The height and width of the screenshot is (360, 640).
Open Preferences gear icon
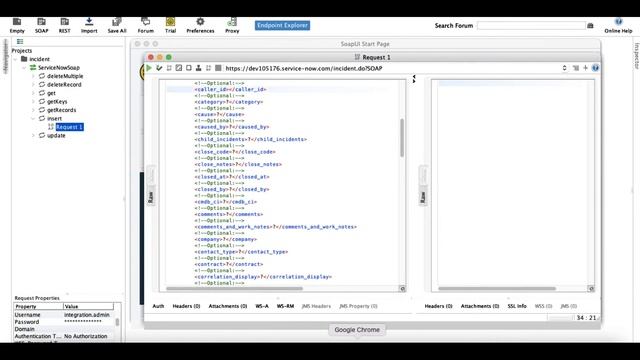click(200, 22)
